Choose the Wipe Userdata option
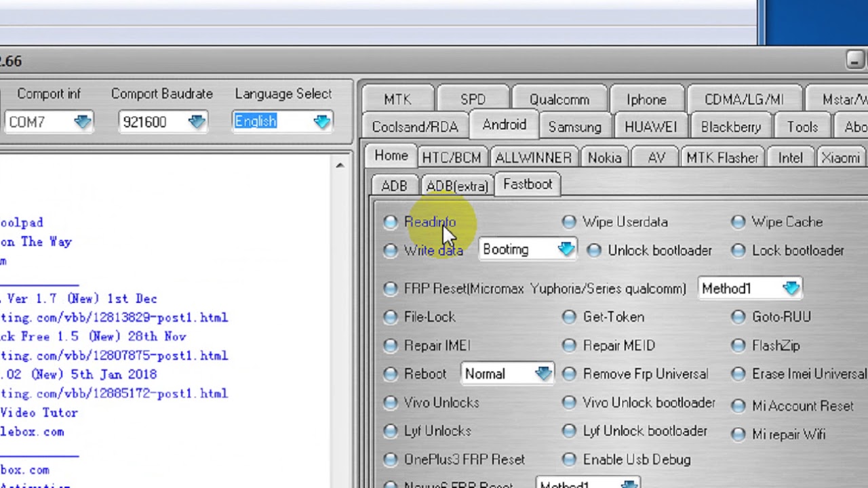Screen dimensions: 868x488 pos(569,222)
